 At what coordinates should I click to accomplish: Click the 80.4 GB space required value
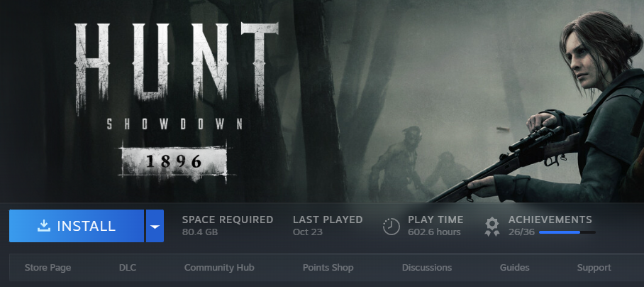coord(199,232)
